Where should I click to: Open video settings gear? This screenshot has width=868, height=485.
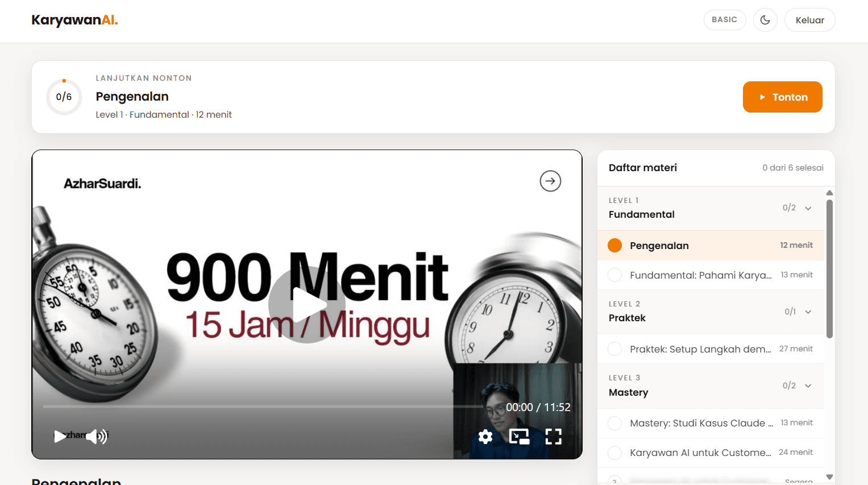pos(485,437)
